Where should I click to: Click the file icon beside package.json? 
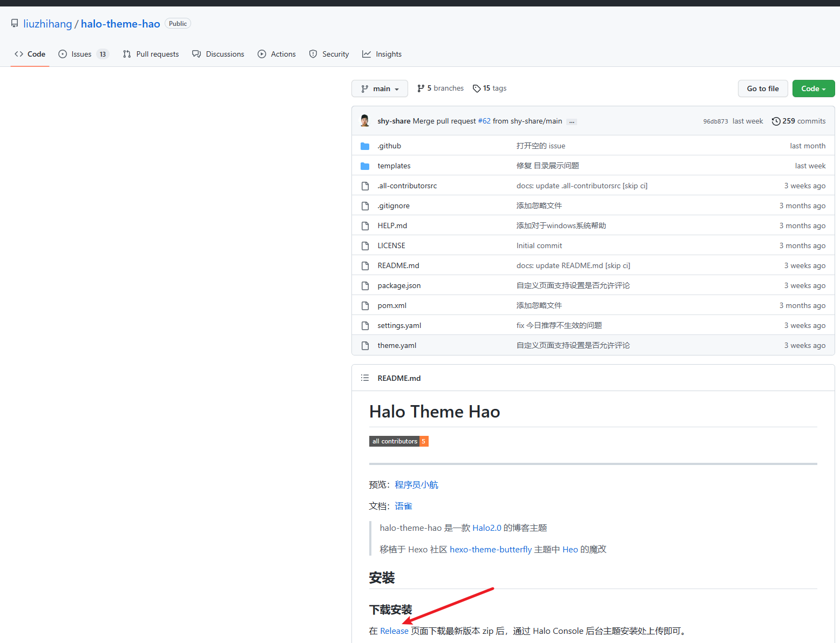[365, 285]
